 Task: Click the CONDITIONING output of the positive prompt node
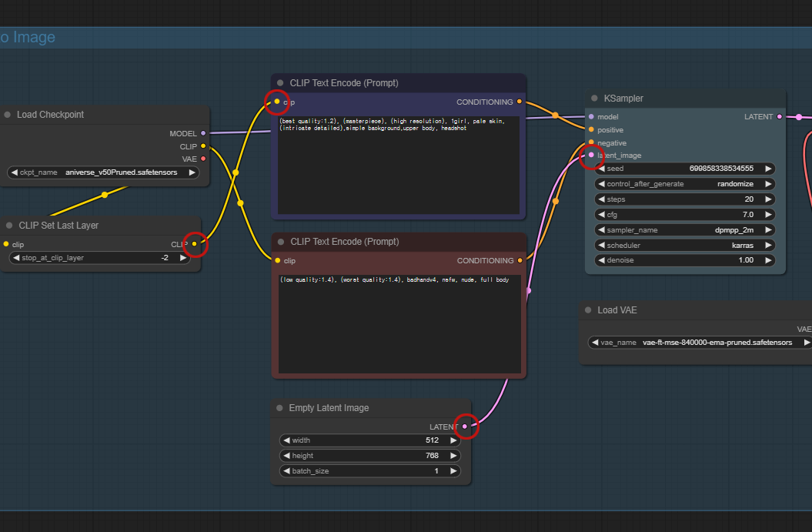pyautogui.click(x=520, y=102)
